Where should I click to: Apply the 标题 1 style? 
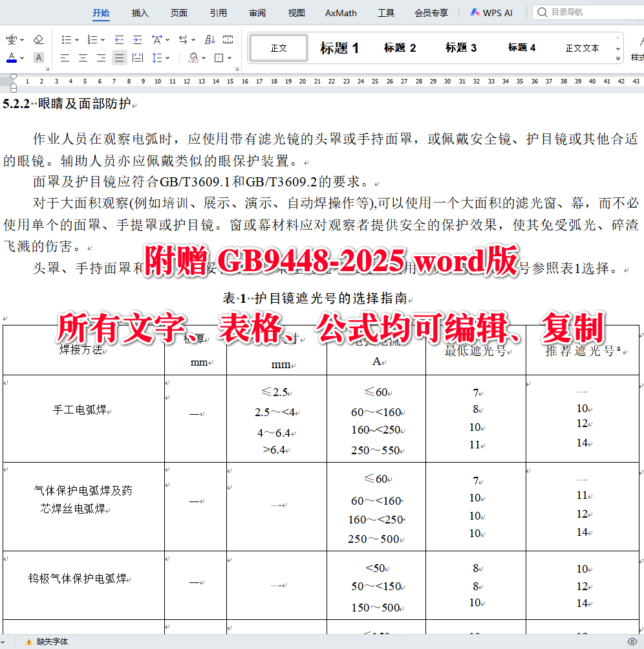[x=339, y=47]
